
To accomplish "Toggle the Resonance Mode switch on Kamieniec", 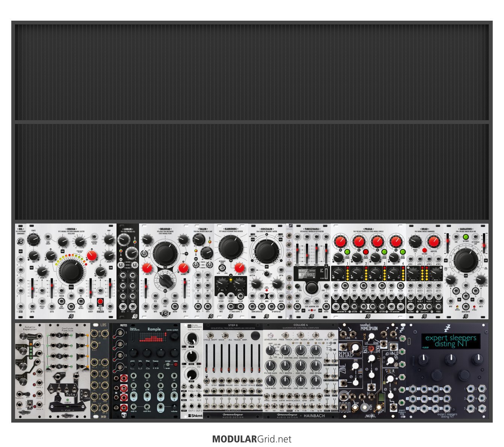I will coord(222,267).
